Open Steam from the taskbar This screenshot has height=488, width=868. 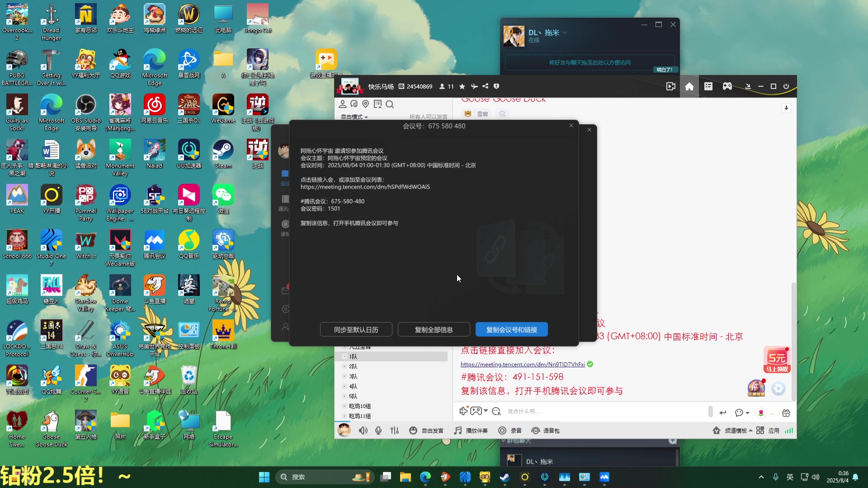[505, 477]
